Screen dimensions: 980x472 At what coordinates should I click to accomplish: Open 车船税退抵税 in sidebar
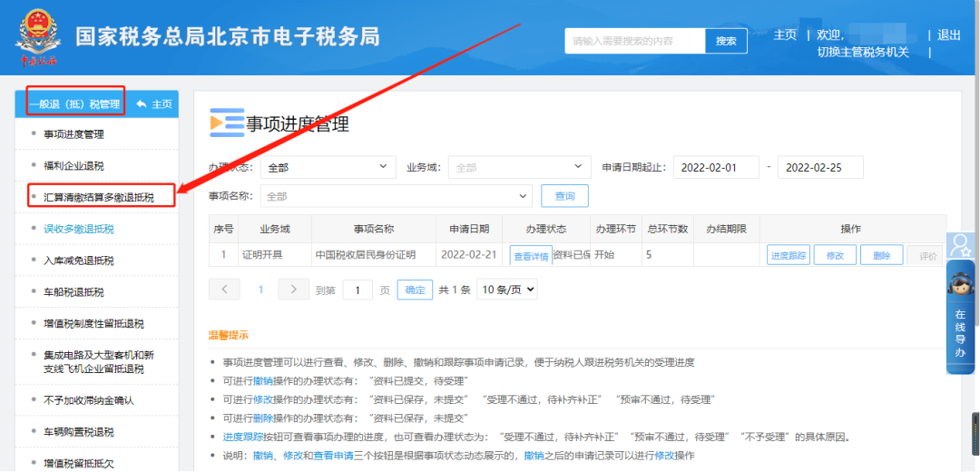(73, 292)
